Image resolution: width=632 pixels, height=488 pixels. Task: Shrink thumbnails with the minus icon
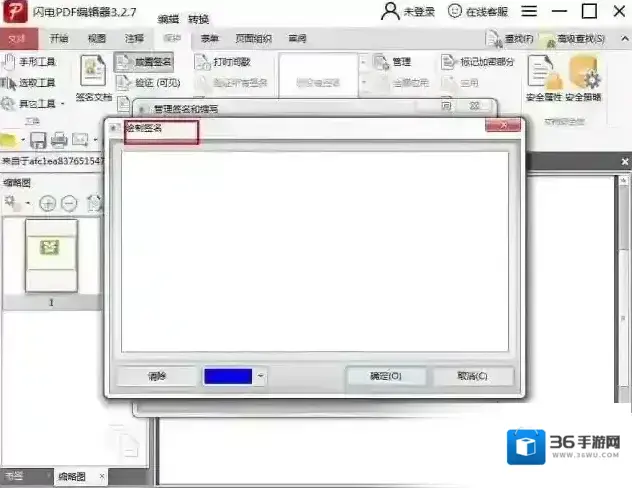coord(69,203)
